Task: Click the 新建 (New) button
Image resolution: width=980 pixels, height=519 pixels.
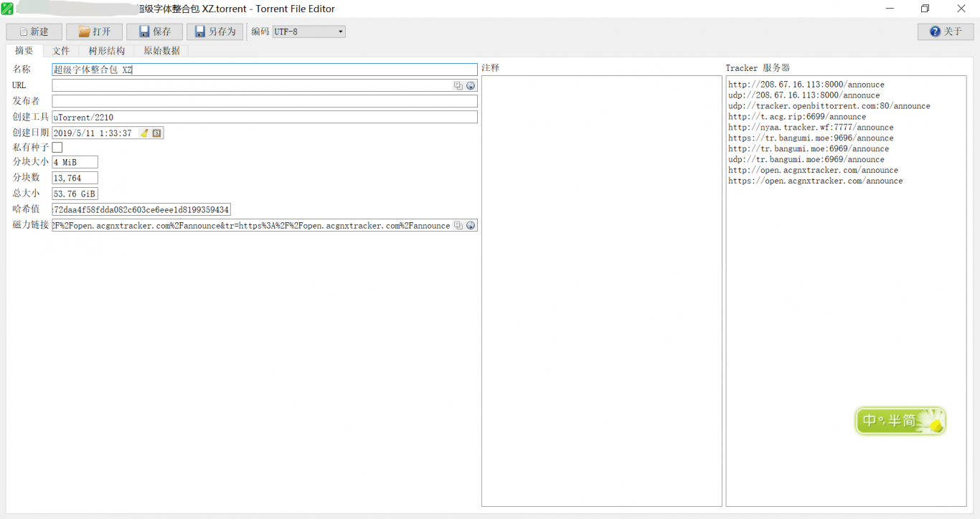Action: coord(34,32)
